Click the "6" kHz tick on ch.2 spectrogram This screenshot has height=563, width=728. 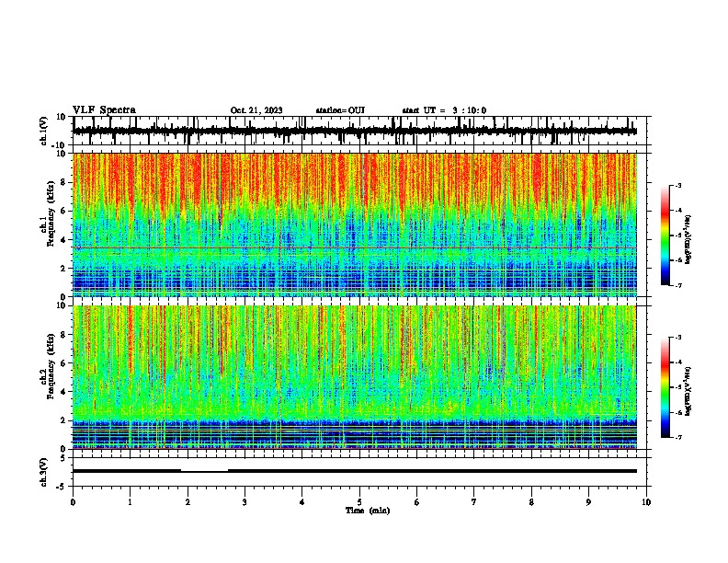click(x=63, y=363)
